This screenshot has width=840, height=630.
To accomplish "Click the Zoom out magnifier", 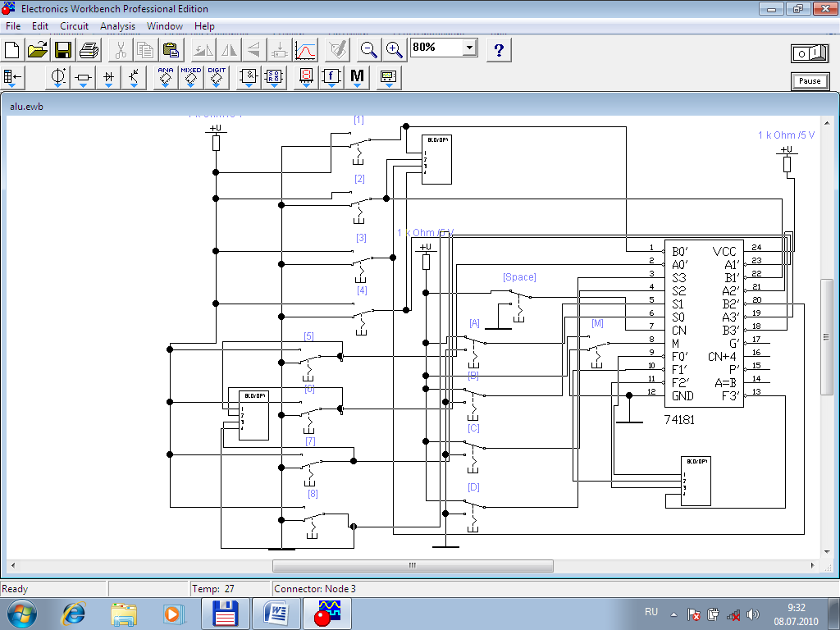I will [368, 50].
